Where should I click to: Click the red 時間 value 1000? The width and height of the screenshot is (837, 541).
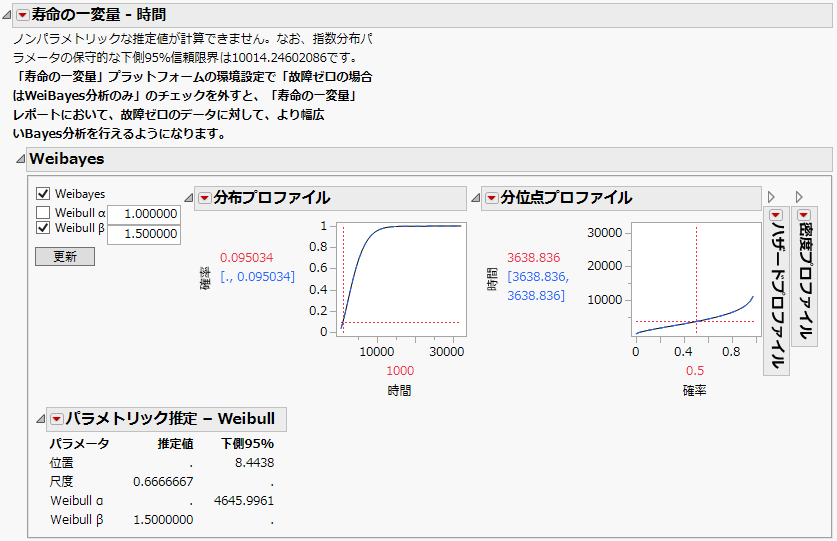pyautogui.click(x=400, y=371)
